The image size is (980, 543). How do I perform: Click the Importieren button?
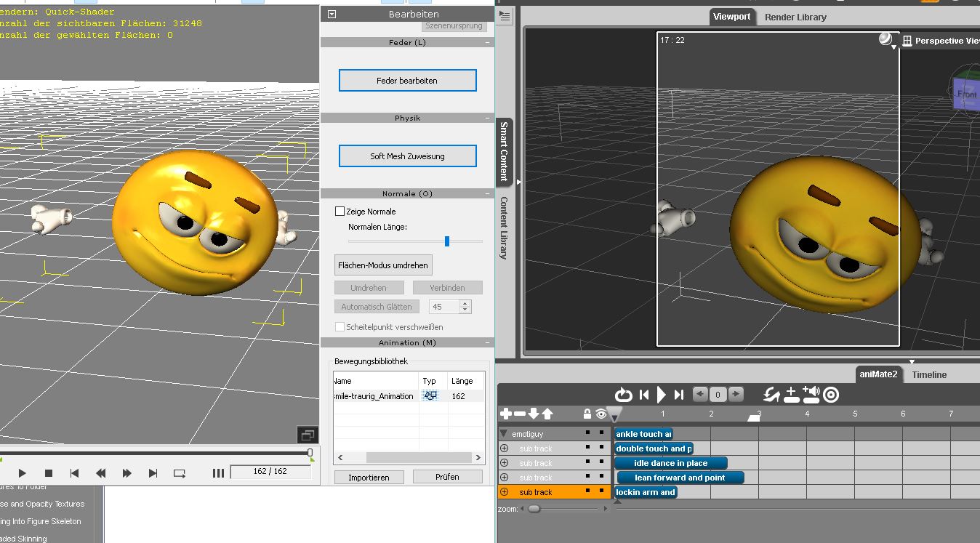pos(369,478)
